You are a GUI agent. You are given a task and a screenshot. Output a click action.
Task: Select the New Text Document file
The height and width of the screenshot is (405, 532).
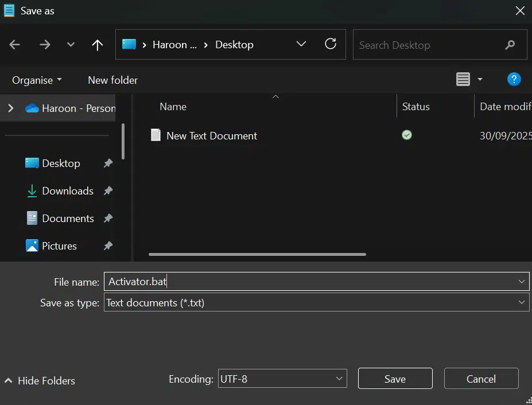point(211,136)
